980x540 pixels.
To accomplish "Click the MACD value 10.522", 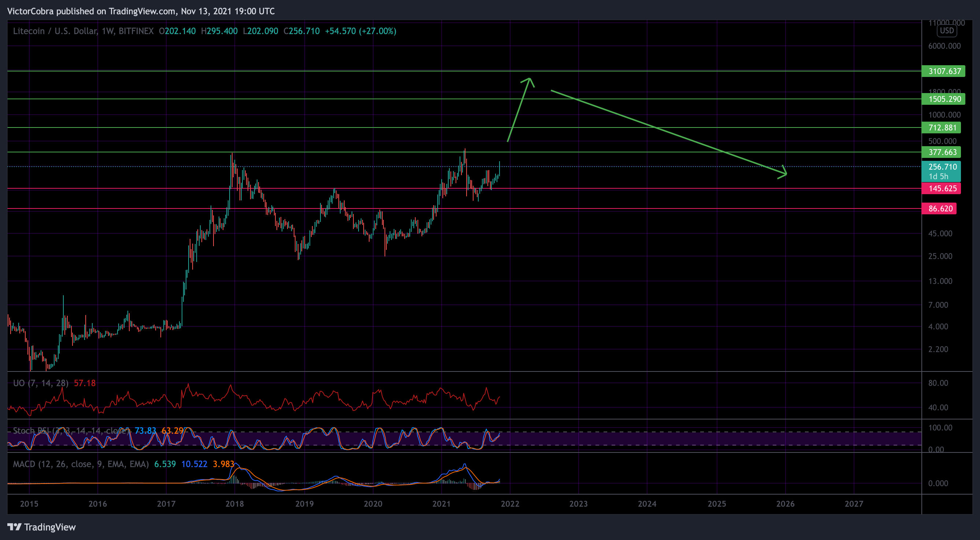I will [x=194, y=464].
